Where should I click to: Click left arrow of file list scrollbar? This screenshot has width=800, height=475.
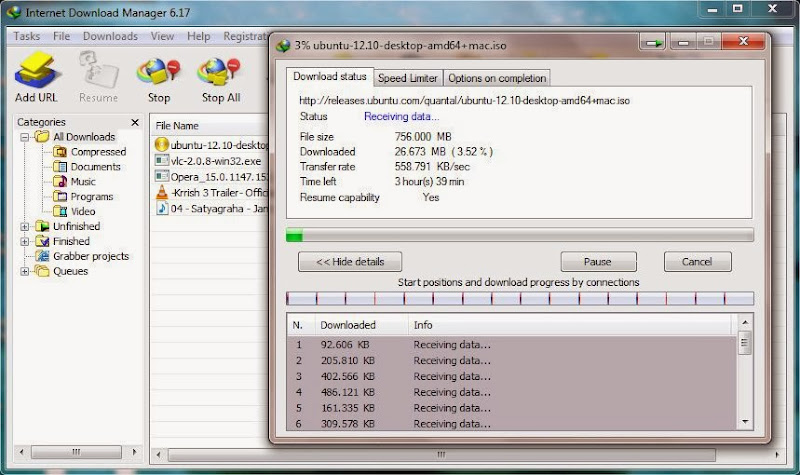[159, 455]
